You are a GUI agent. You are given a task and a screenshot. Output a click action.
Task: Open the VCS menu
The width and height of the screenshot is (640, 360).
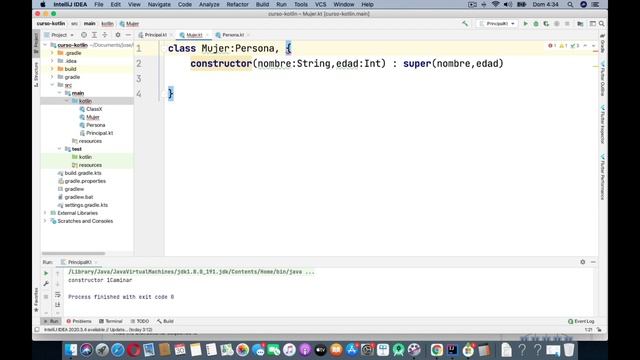(320, 4)
